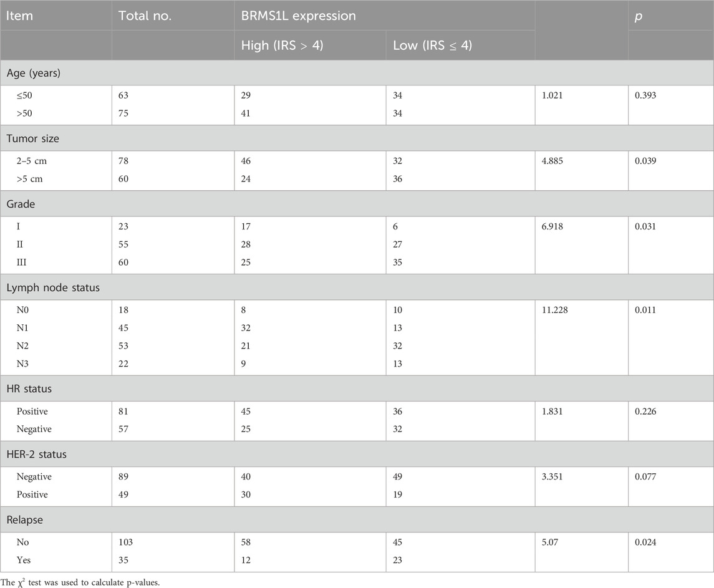Select the Relapse section heading
Image resolution: width=714 pixels, height=588 pixels.
tap(24, 520)
